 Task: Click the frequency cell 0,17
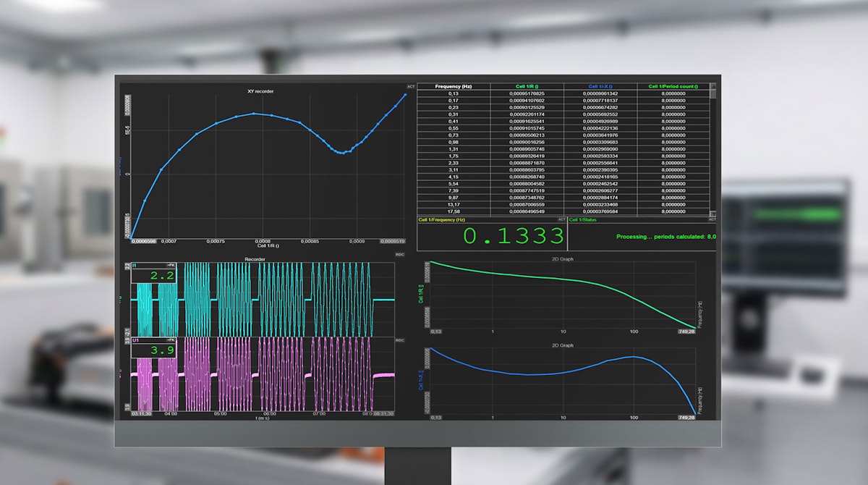point(454,100)
